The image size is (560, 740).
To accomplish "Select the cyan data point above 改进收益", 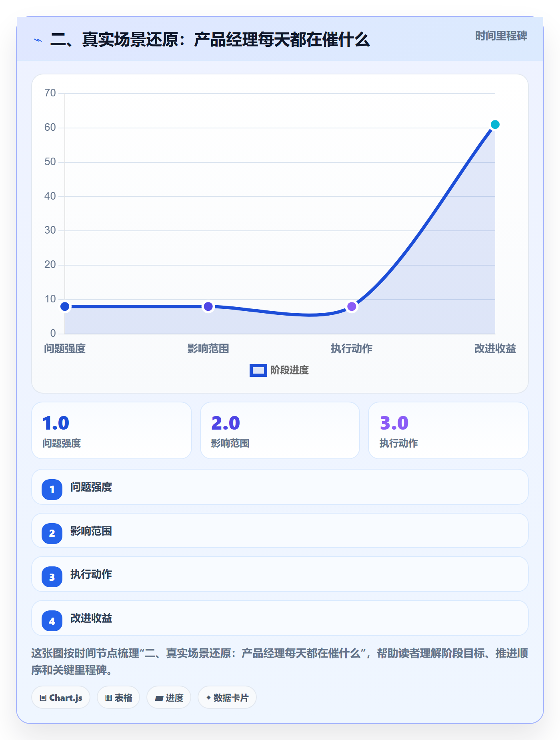I will 495,125.
